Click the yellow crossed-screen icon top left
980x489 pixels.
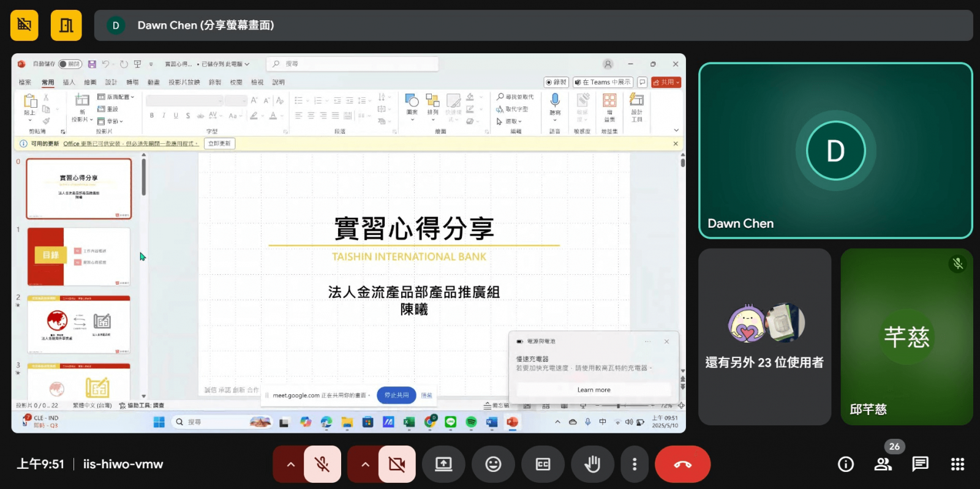pos(24,25)
